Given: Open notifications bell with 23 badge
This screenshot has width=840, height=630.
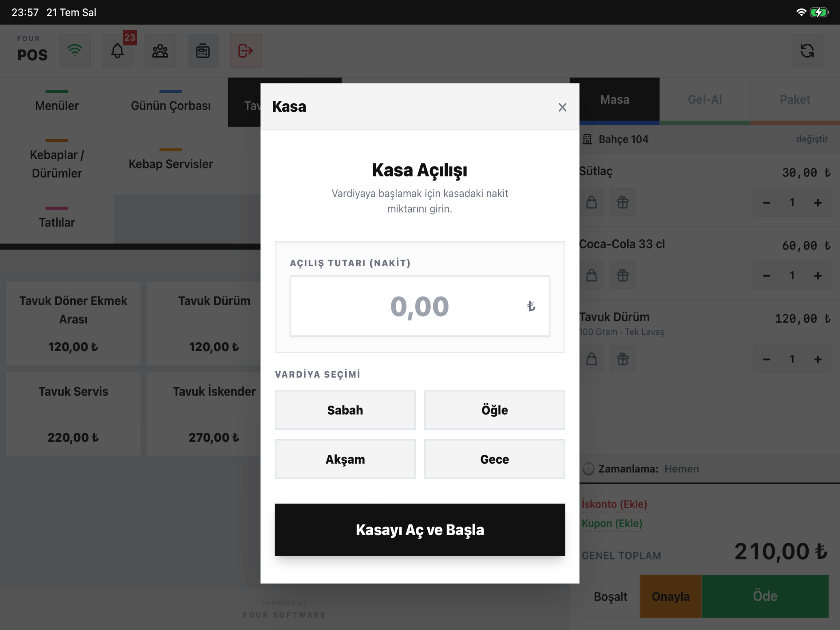Looking at the screenshot, I should coord(118,50).
